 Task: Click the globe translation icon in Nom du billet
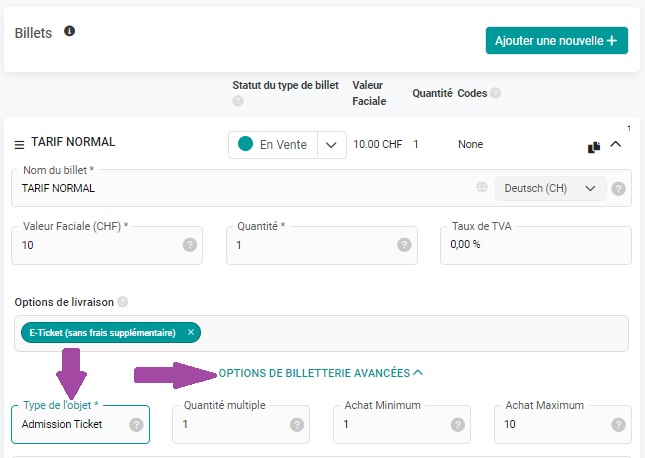(x=482, y=187)
